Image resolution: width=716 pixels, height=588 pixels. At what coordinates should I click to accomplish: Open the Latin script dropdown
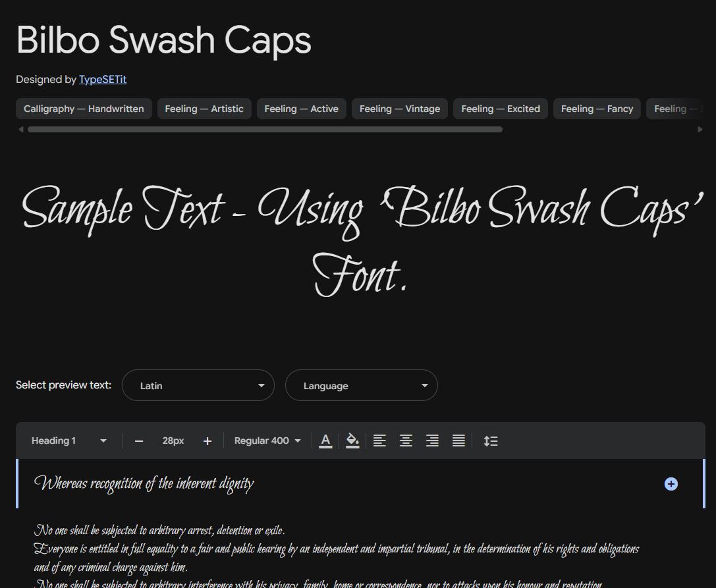tap(198, 385)
